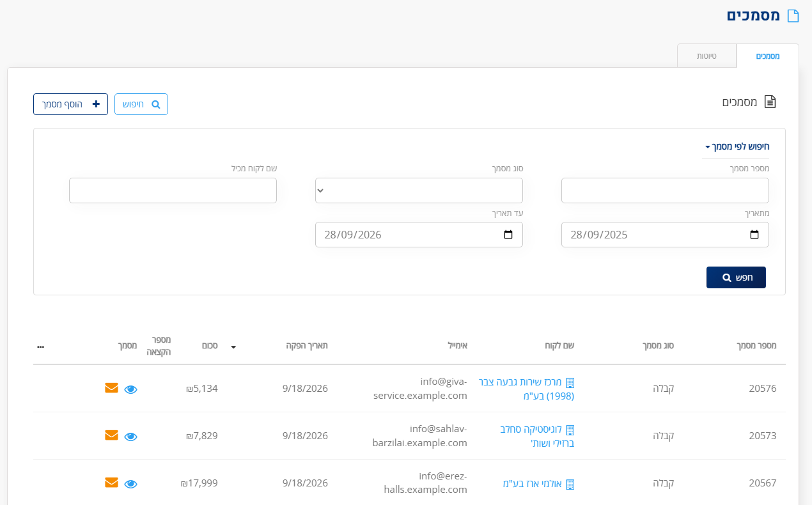Viewport: 812px width, 505px height.
Task: Open calendar picker for מתאריך date
Action: click(754, 235)
